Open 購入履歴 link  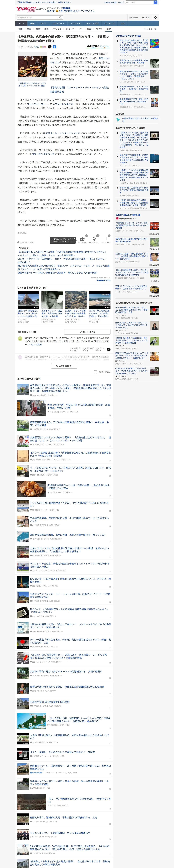pos(146,18)
